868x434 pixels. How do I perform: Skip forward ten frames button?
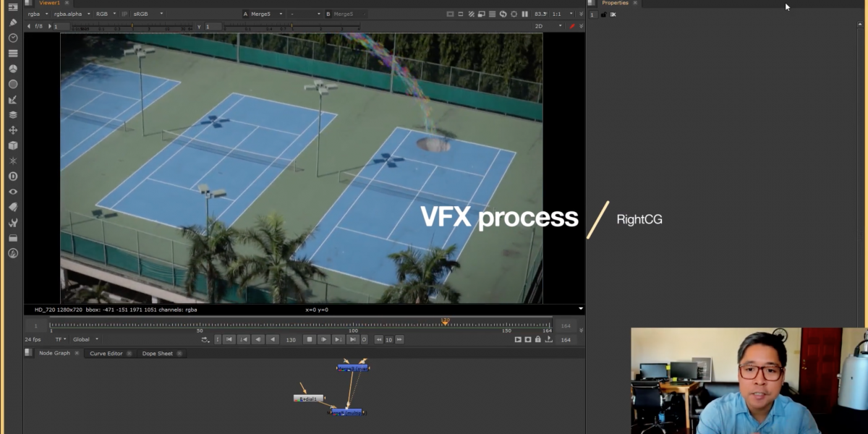[x=399, y=339]
